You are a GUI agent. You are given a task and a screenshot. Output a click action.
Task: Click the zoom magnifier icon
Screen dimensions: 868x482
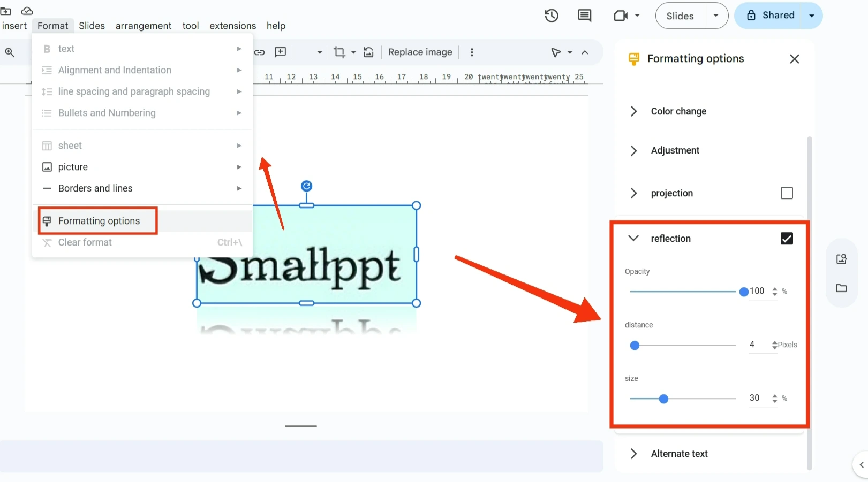(x=10, y=52)
